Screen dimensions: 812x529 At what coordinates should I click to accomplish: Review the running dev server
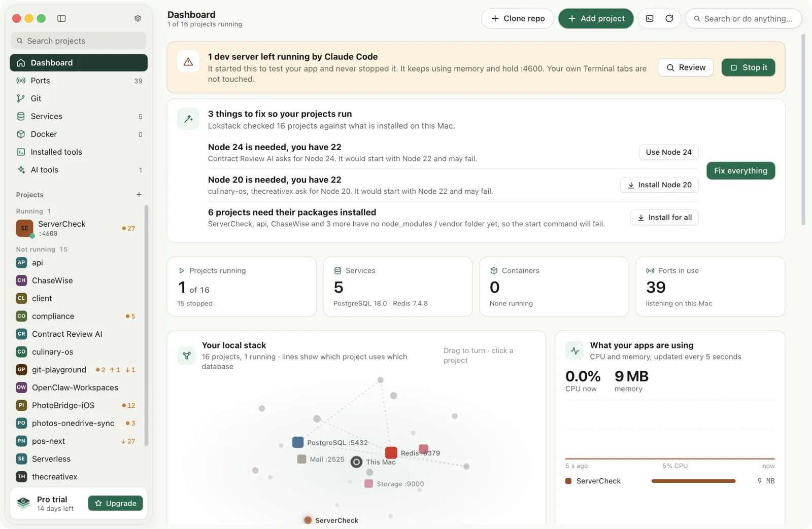(x=686, y=67)
